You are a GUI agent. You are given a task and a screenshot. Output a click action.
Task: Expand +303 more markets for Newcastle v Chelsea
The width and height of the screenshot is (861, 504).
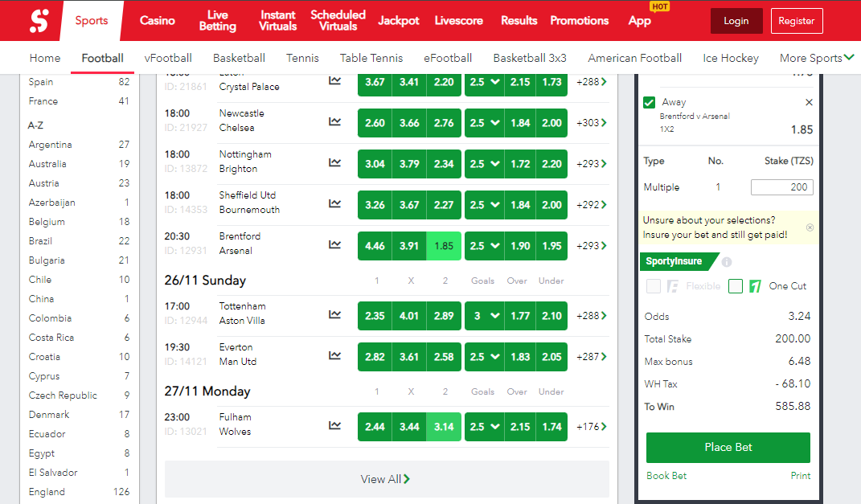click(x=592, y=122)
